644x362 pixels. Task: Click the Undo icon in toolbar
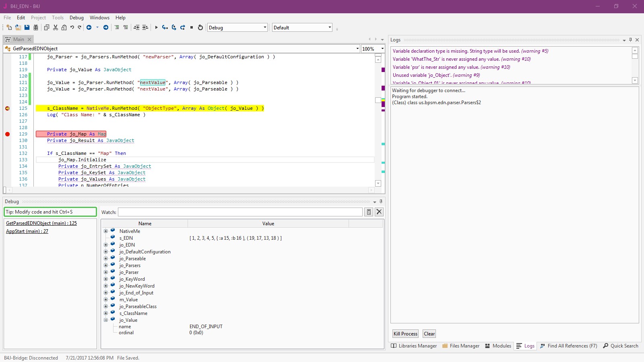[72, 27]
